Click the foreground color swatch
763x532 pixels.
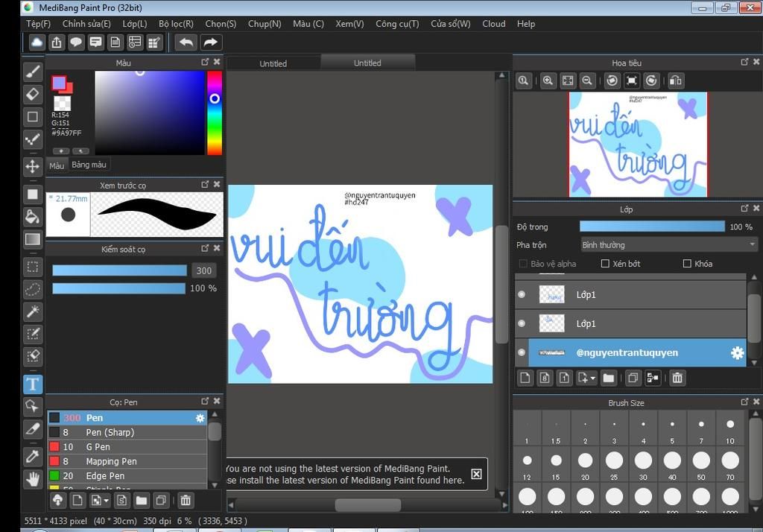tap(60, 83)
